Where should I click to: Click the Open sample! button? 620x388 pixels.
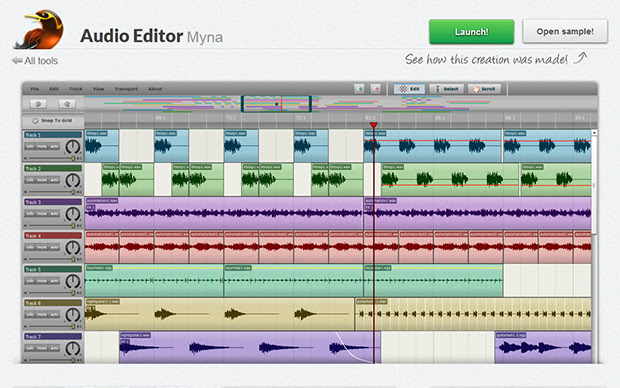565,32
